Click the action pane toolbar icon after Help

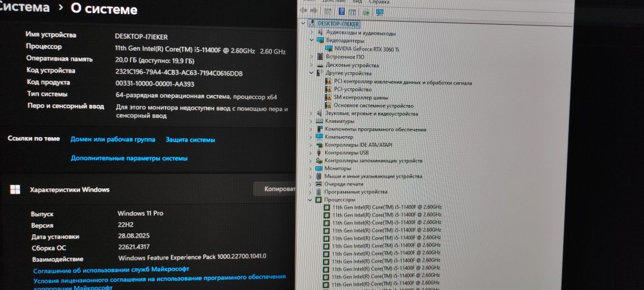(353, 12)
